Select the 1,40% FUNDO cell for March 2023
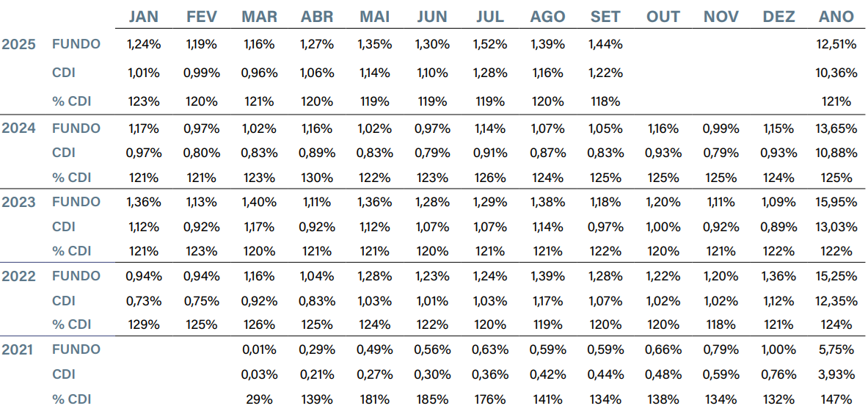868x414 pixels. 259,202
